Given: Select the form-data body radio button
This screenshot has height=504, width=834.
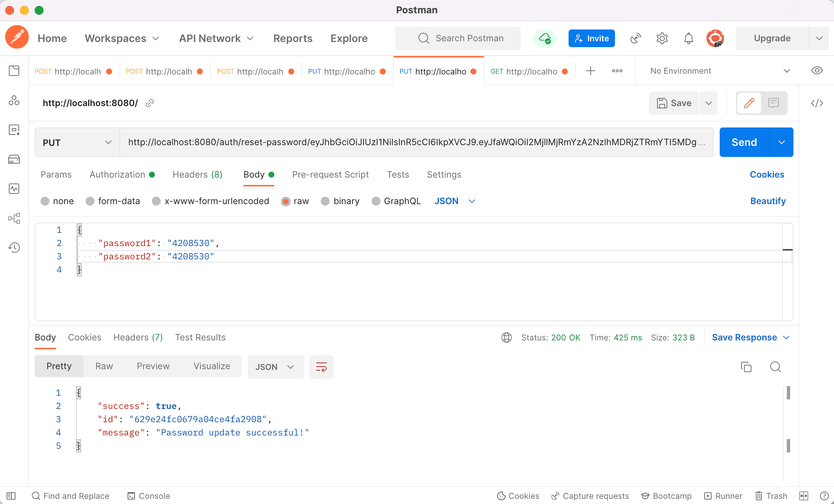Looking at the screenshot, I should point(90,201).
